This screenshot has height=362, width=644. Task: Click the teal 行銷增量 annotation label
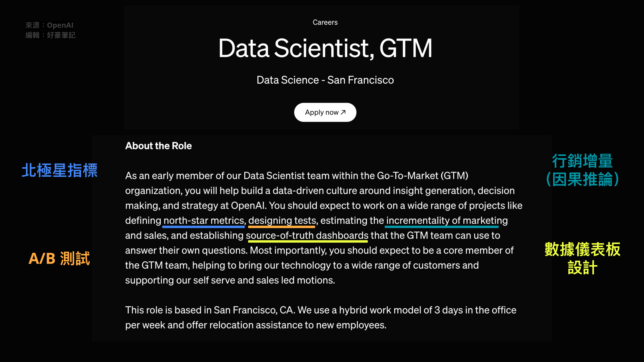coord(582,161)
